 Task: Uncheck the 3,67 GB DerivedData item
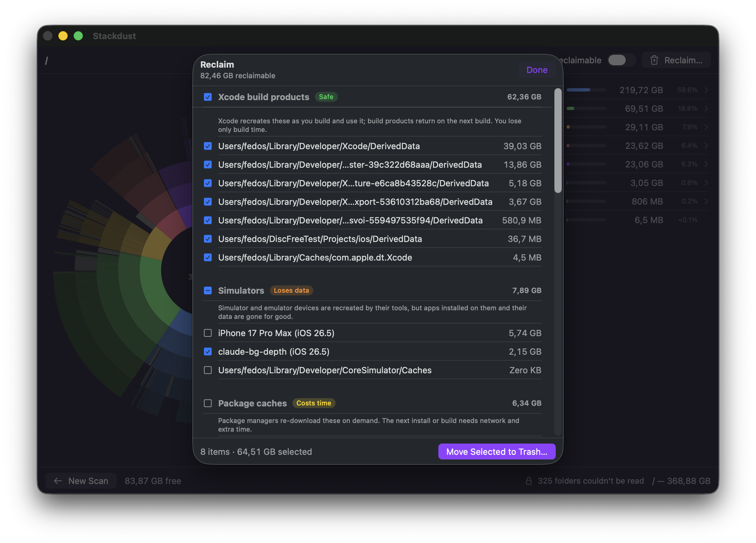point(208,202)
